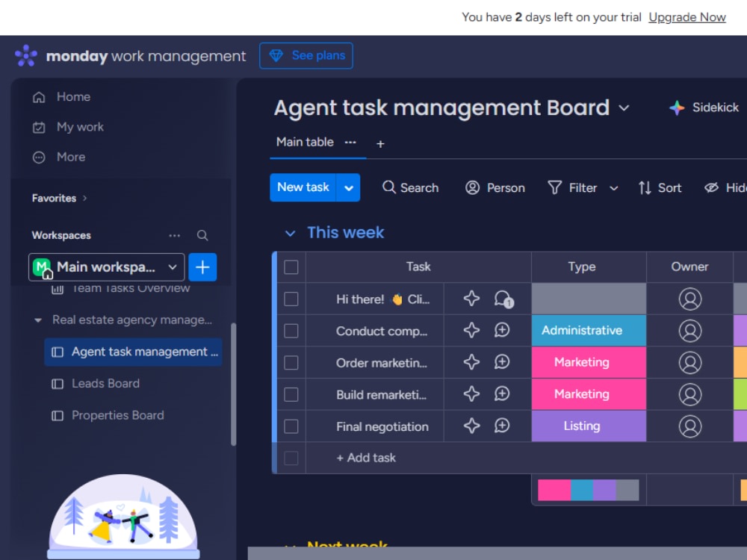Open Main table view options ellipsis
The height and width of the screenshot is (560, 747).
[x=350, y=142]
